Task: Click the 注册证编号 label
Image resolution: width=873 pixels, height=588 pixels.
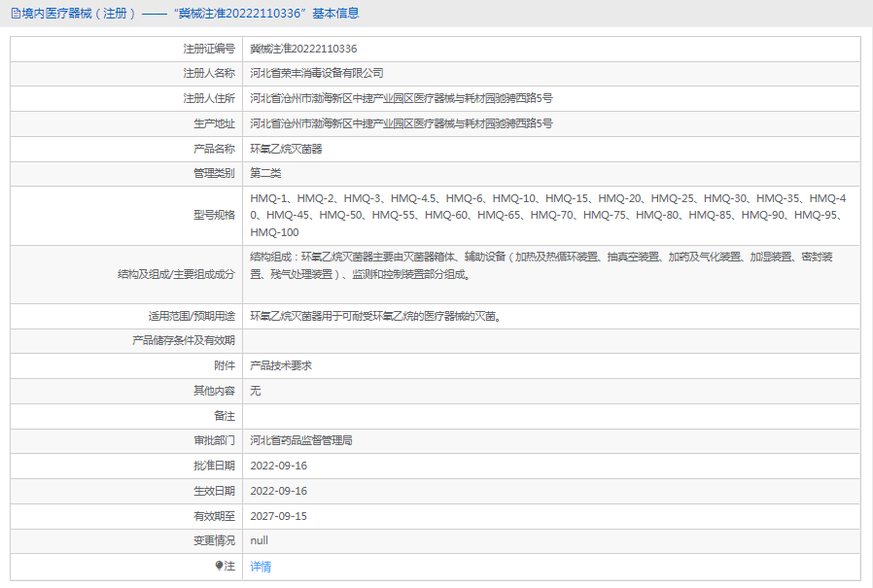Action: 209,49
